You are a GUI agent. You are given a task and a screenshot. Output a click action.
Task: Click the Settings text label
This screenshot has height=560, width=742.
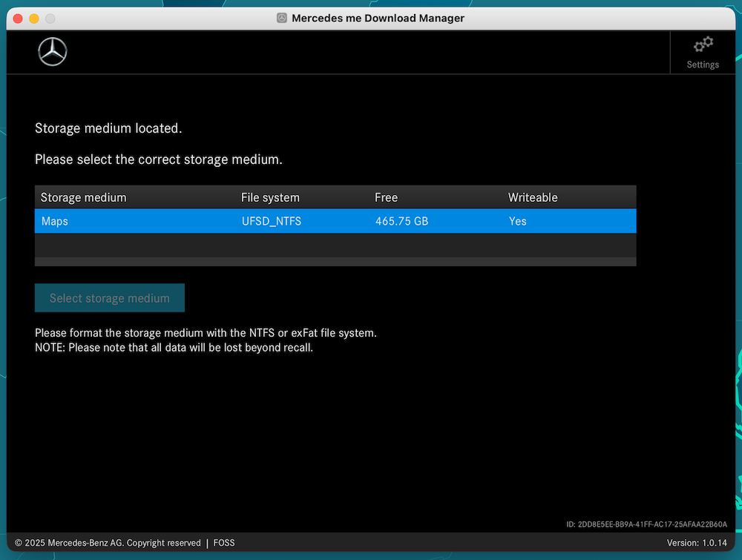point(703,65)
